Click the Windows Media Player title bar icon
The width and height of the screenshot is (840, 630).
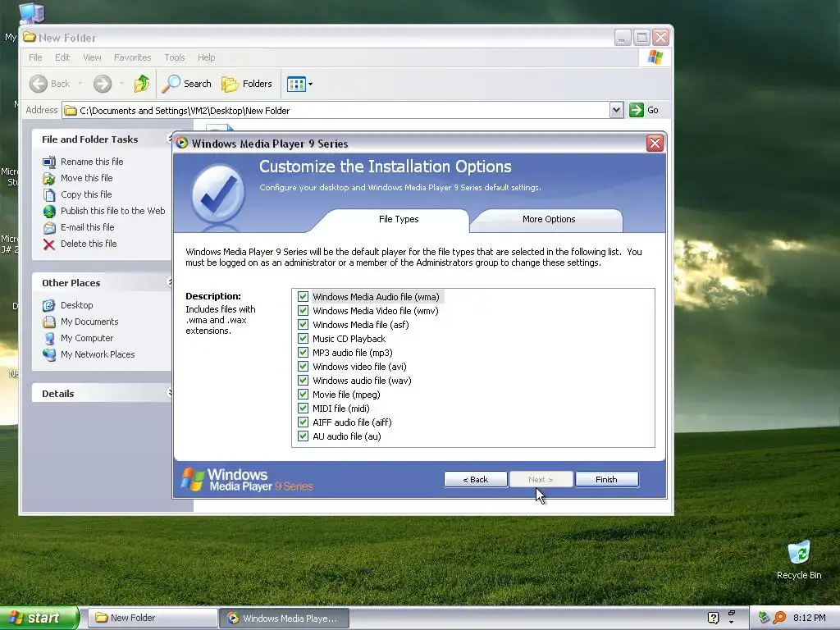pos(182,143)
